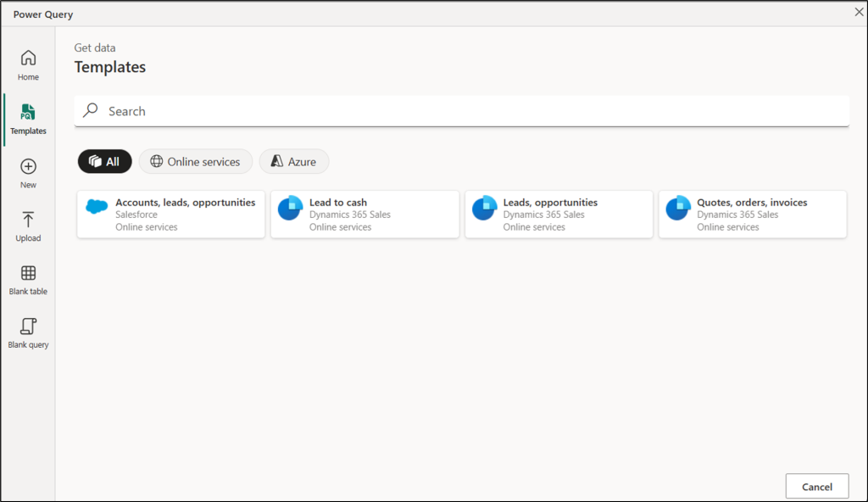Open Quotes, orders, invoices template
Image resolution: width=868 pixels, height=502 pixels.
pyautogui.click(x=753, y=215)
